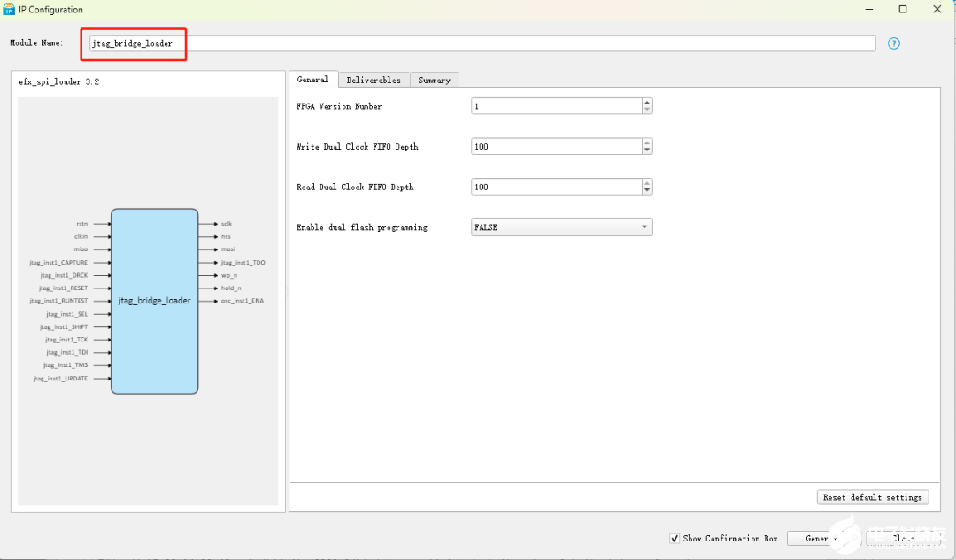Increase the FPGA Version Number value
This screenshot has height=560, width=956.
pos(647,103)
